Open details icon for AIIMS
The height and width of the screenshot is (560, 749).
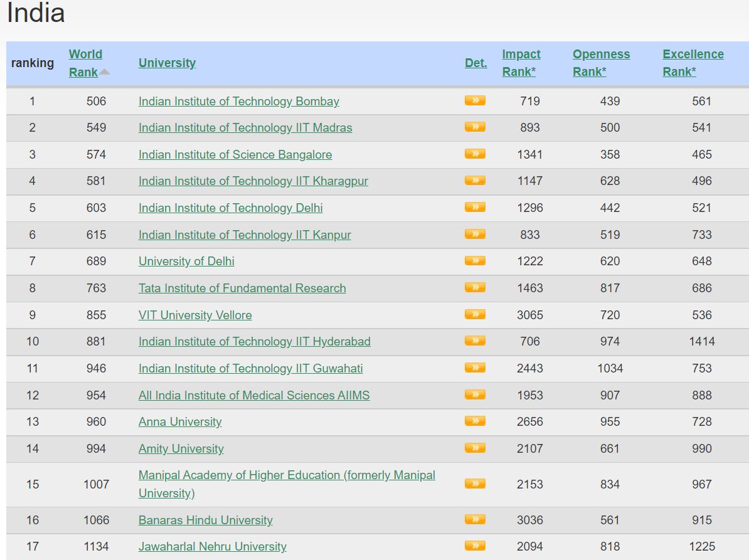(x=475, y=394)
